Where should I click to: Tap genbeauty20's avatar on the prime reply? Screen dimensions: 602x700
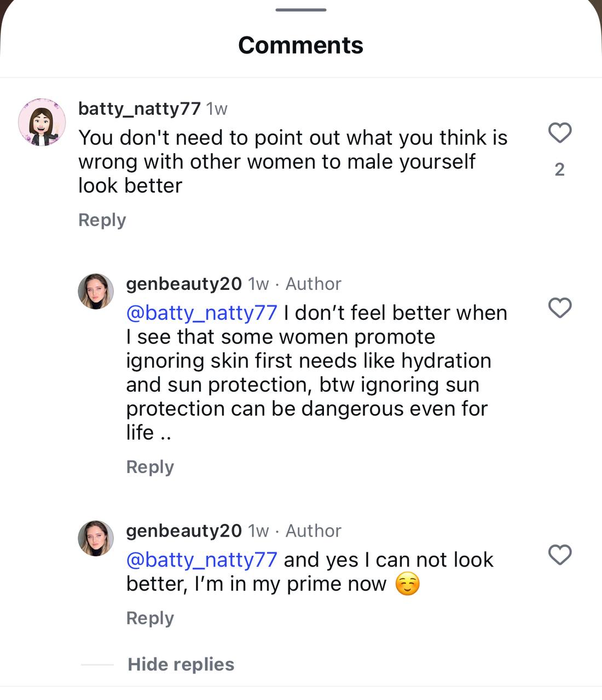96,538
